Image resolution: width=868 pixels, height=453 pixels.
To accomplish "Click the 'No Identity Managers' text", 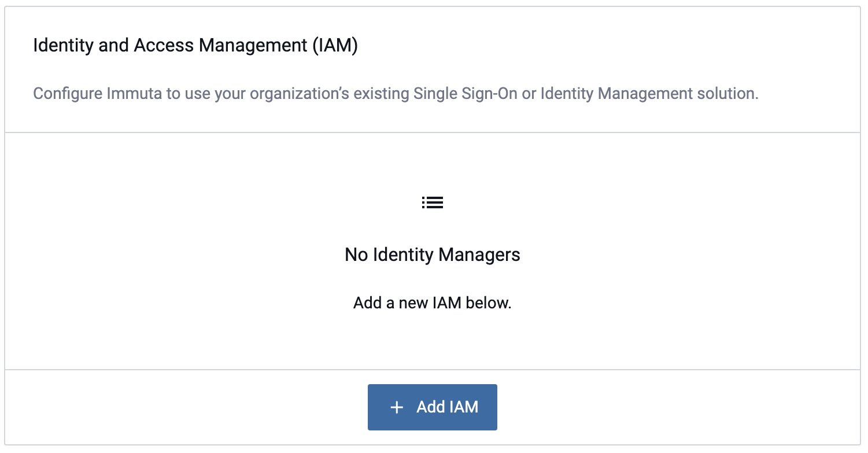I will tap(433, 255).
